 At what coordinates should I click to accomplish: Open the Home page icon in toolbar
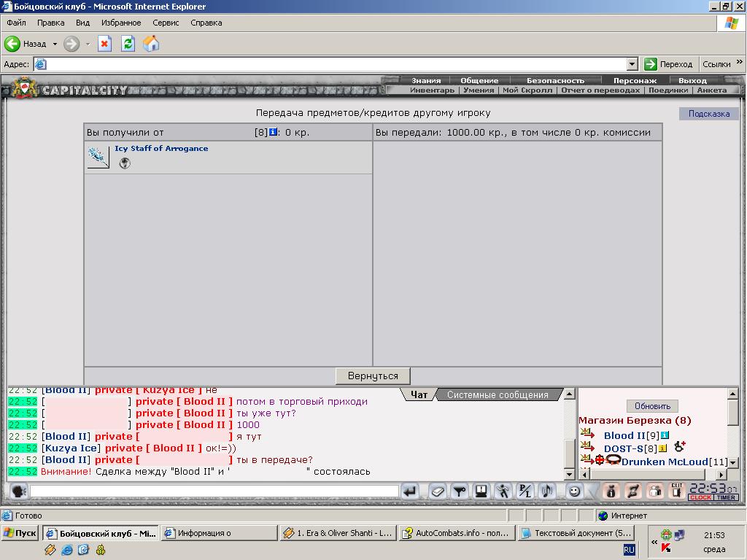click(x=151, y=44)
